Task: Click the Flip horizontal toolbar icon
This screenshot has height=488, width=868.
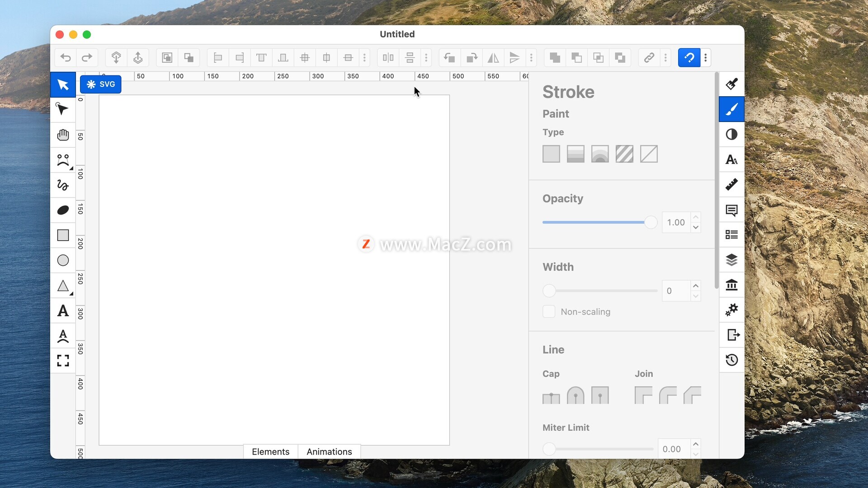Action: (493, 57)
